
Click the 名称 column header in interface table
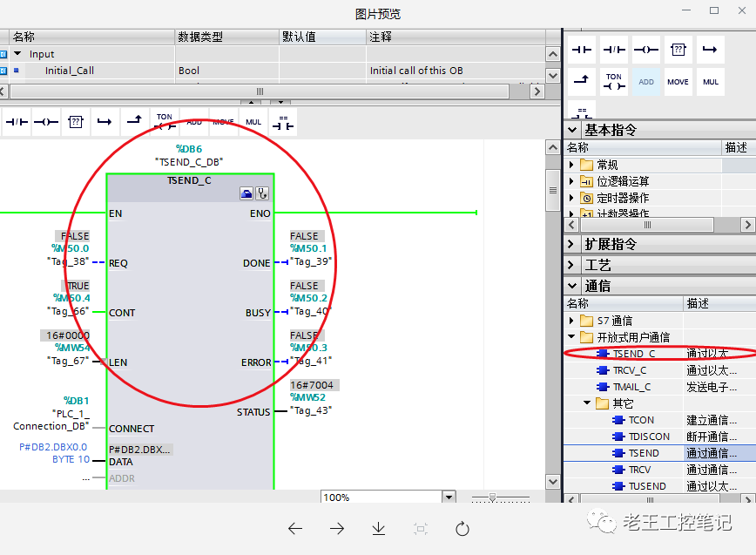[x=91, y=37]
